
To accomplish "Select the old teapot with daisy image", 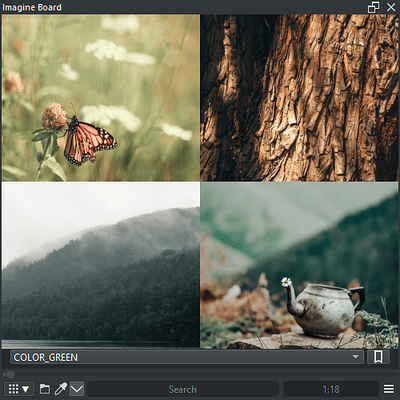I will pyautogui.click(x=299, y=265).
